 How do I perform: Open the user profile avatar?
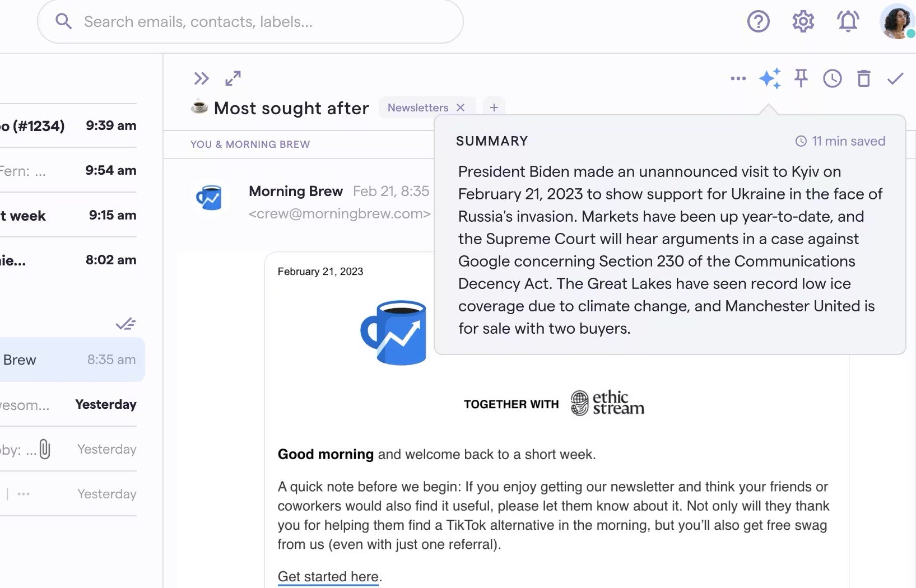[x=897, y=21]
